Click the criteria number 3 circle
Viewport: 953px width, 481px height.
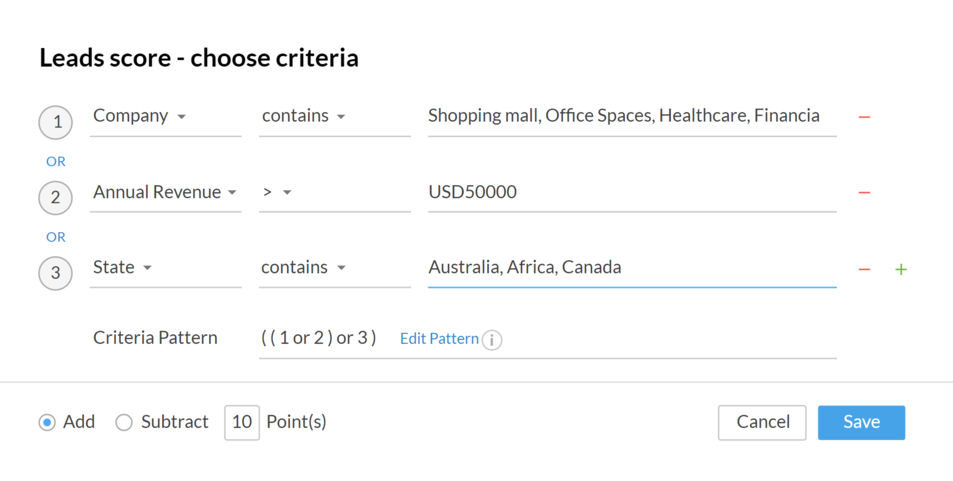[x=56, y=273]
